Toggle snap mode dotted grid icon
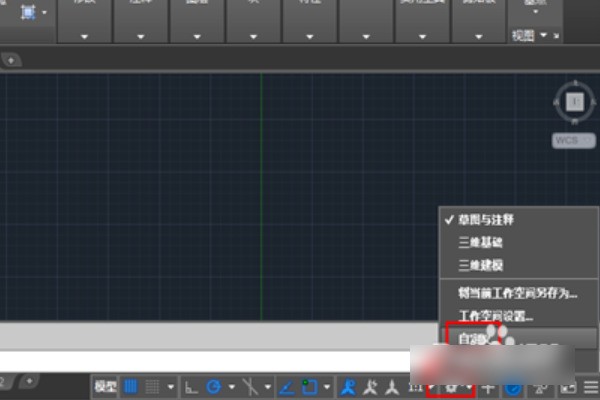600x400 pixels. 153,386
